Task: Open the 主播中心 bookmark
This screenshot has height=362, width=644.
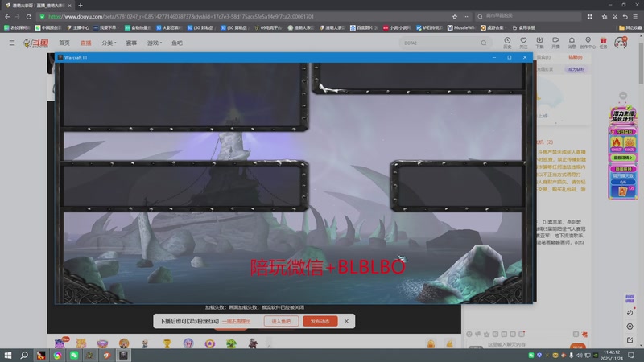Action: [x=78, y=27]
